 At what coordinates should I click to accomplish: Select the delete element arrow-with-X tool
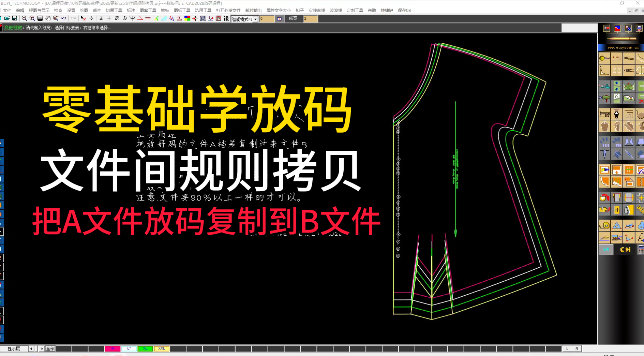click(83, 18)
